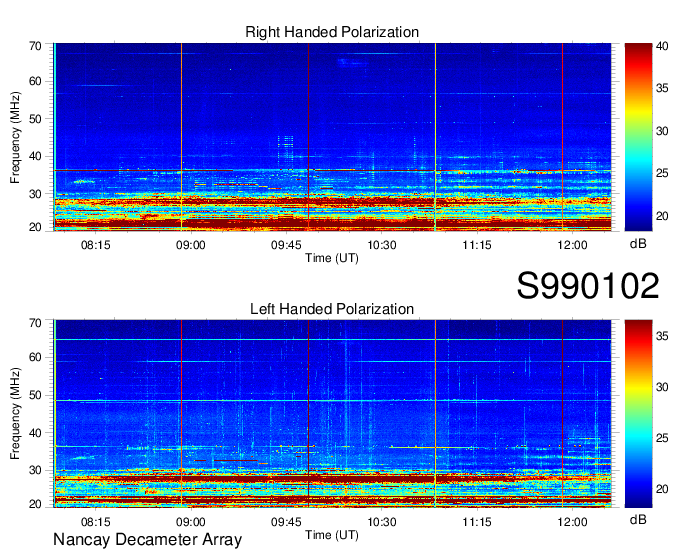Click the 35 dB label on lower color bar
Image resolution: width=680 pixels, height=552 pixels.
coord(662,336)
